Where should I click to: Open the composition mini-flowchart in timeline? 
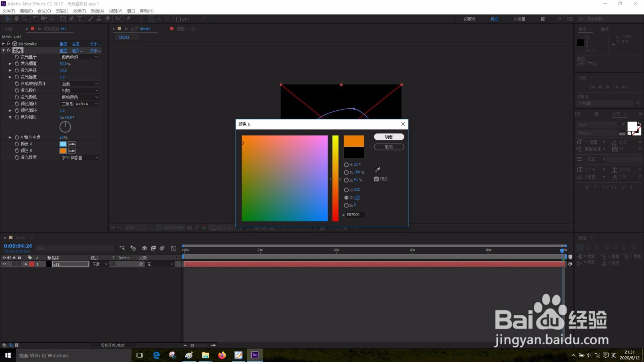pyautogui.click(x=122, y=248)
